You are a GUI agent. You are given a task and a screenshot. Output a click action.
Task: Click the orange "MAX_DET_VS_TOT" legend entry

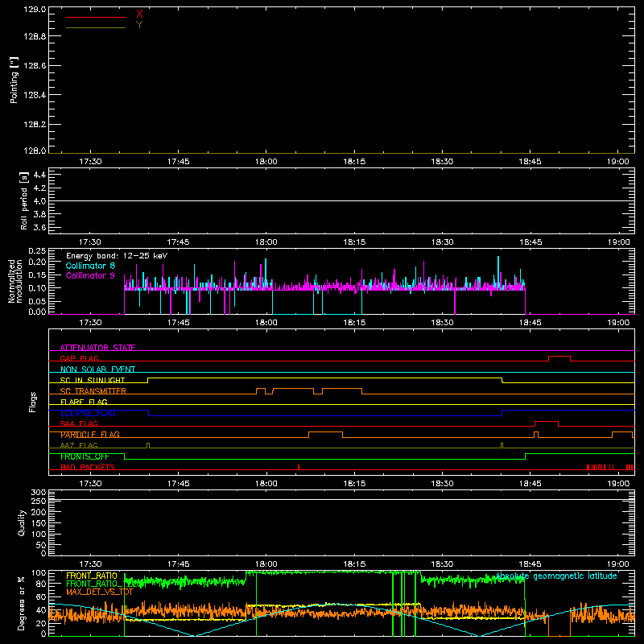100,592
